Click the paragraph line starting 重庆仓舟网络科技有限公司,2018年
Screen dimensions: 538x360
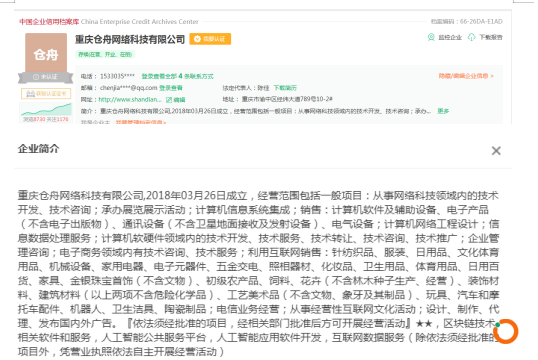[x=258, y=196]
